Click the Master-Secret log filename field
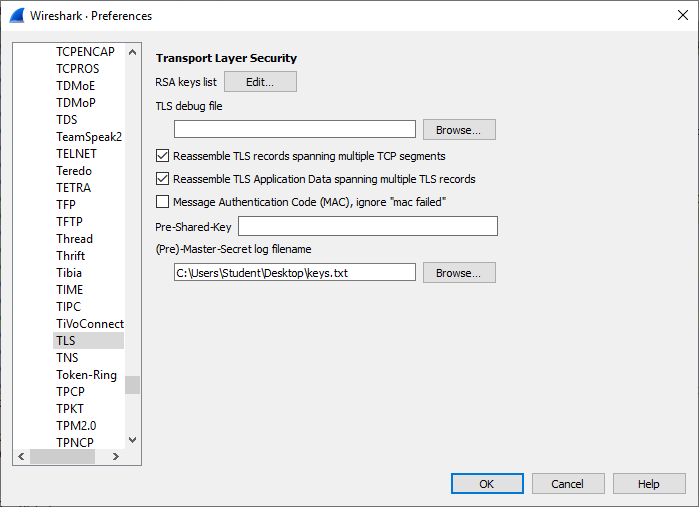 point(295,272)
